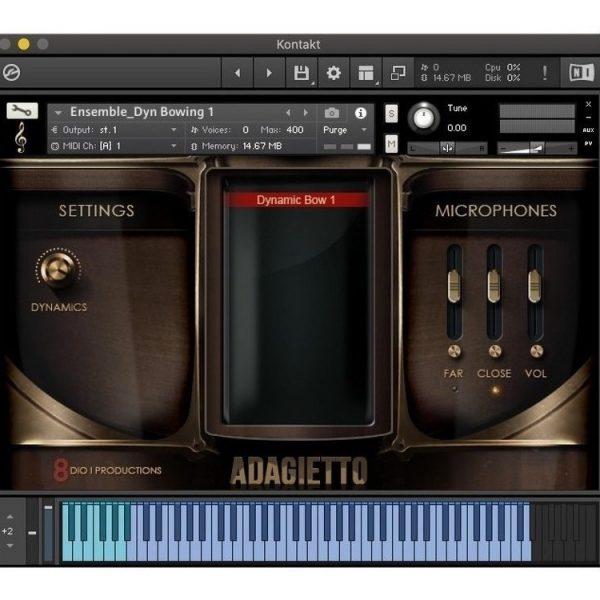
Task: Toggle PV button in instrument header
Action: coord(588,143)
